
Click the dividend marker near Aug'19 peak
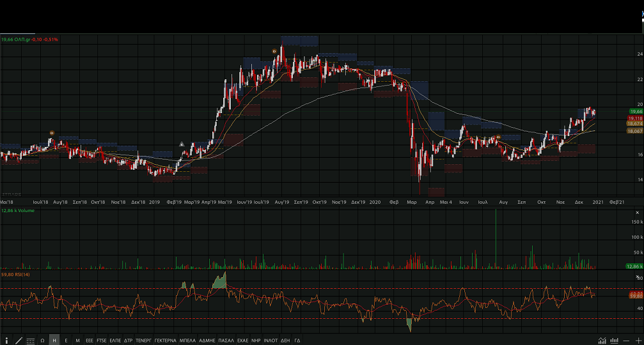tap(274, 50)
